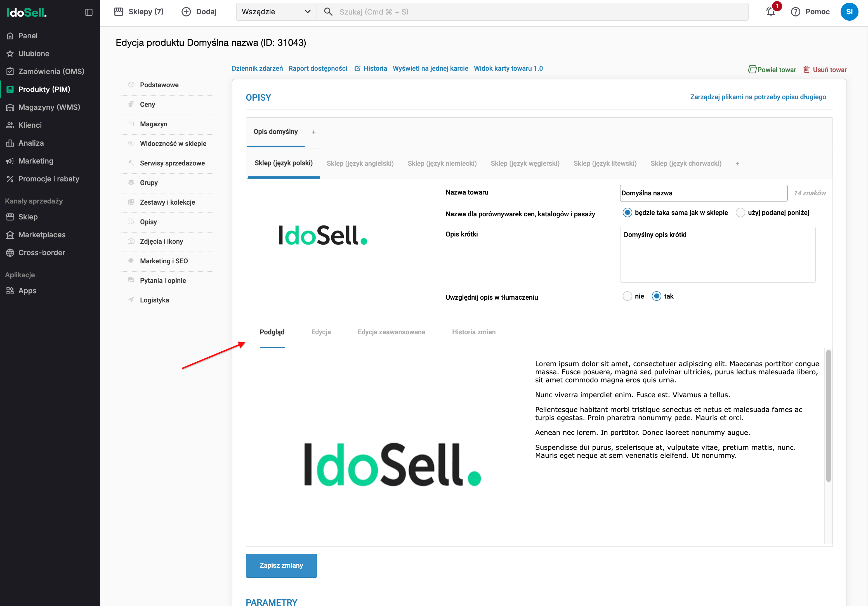The image size is (868, 606).
Task: Click the IdoSell logo in sidebar
Action: pyautogui.click(x=27, y=13)
